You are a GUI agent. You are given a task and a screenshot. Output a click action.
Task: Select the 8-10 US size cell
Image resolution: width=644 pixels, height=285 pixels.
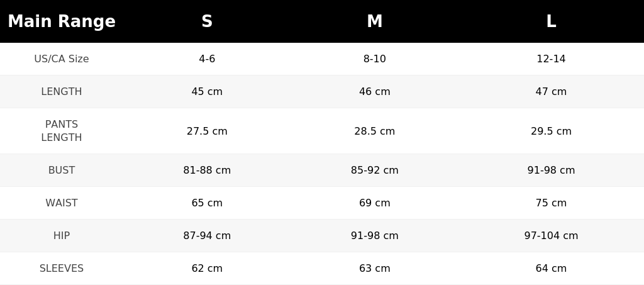(375, 59)
